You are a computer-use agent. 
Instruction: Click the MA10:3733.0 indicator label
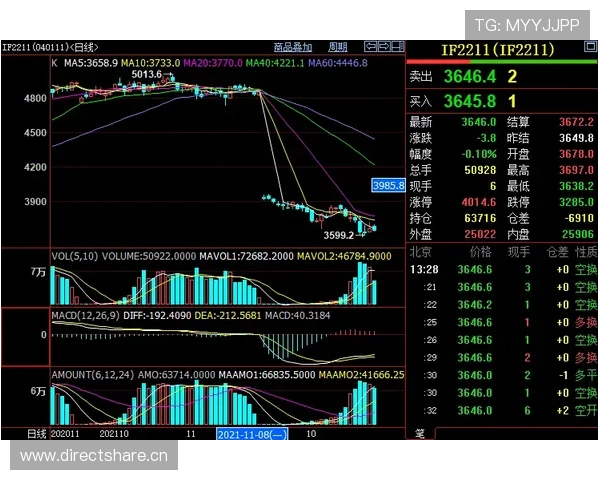pos(151,63)
